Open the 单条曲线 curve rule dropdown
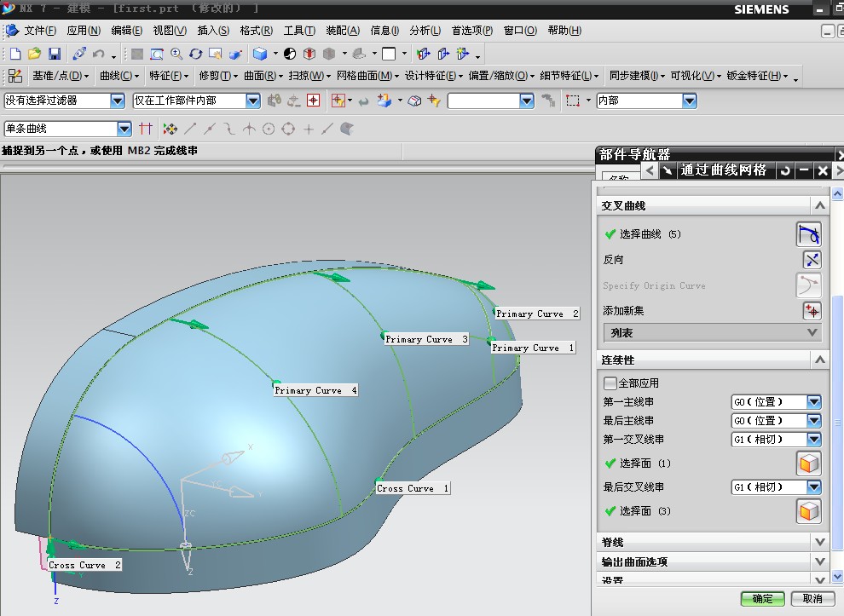Screen dimensions: 844x616 pyautogui.click(x=124, y=129)
